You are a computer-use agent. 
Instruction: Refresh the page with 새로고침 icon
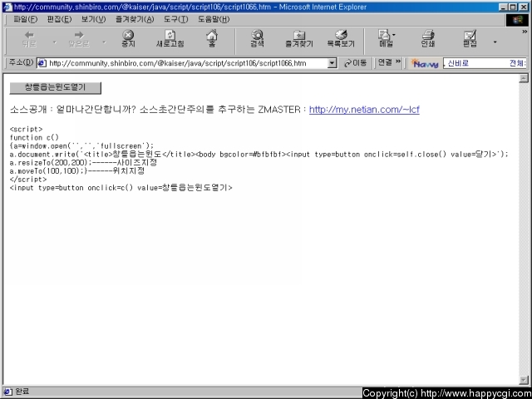click(170, 39)
